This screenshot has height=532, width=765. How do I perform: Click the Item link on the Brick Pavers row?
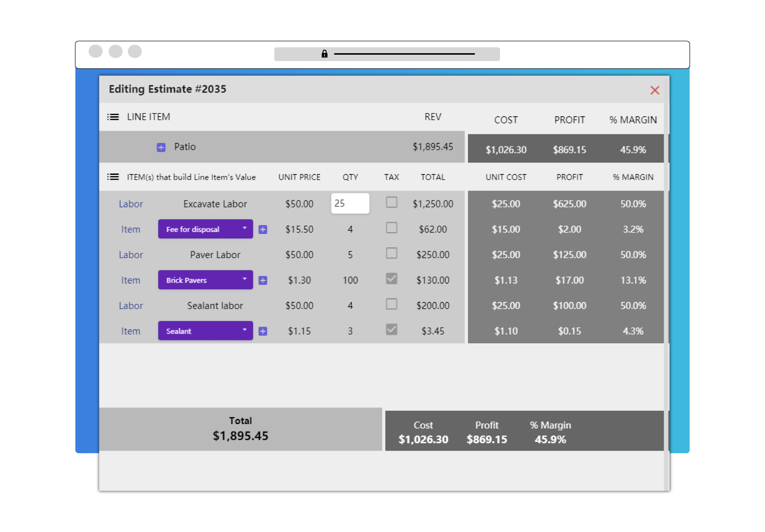tap(131, 280)
